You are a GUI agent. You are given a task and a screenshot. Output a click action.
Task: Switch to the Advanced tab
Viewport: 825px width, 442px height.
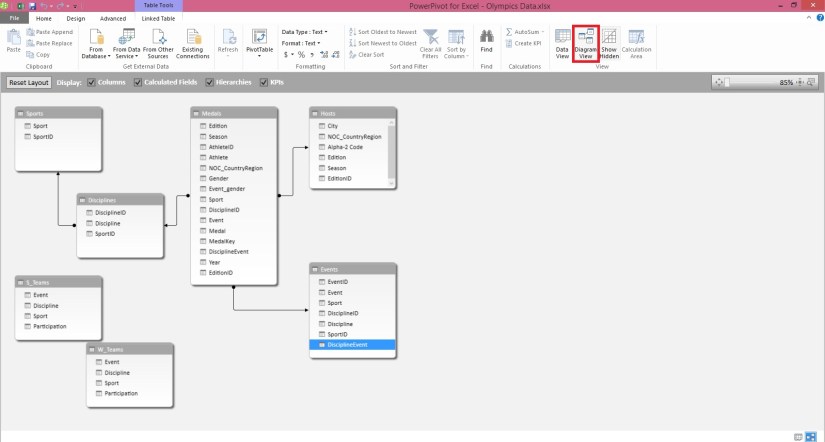click(x=113, y=18)
